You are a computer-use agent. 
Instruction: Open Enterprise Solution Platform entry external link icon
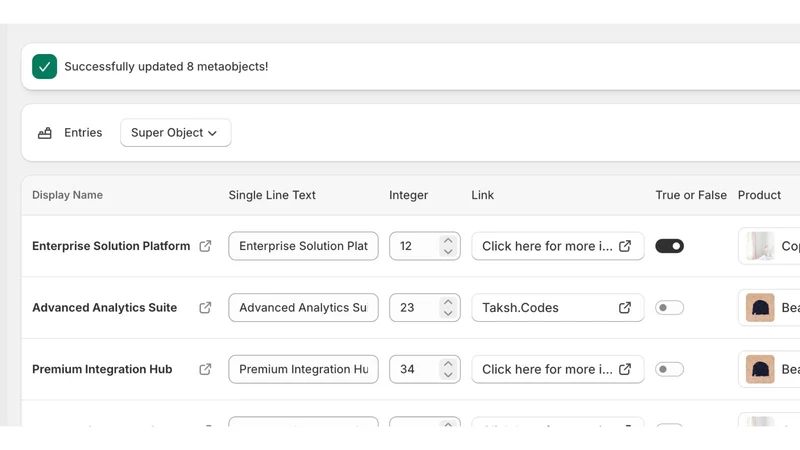[x=205, y=246]
